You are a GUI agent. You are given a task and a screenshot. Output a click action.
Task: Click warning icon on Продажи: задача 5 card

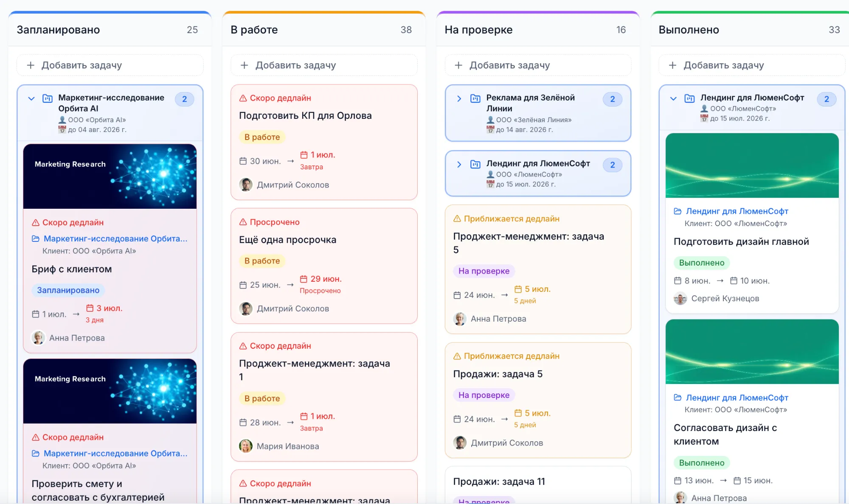457,356
